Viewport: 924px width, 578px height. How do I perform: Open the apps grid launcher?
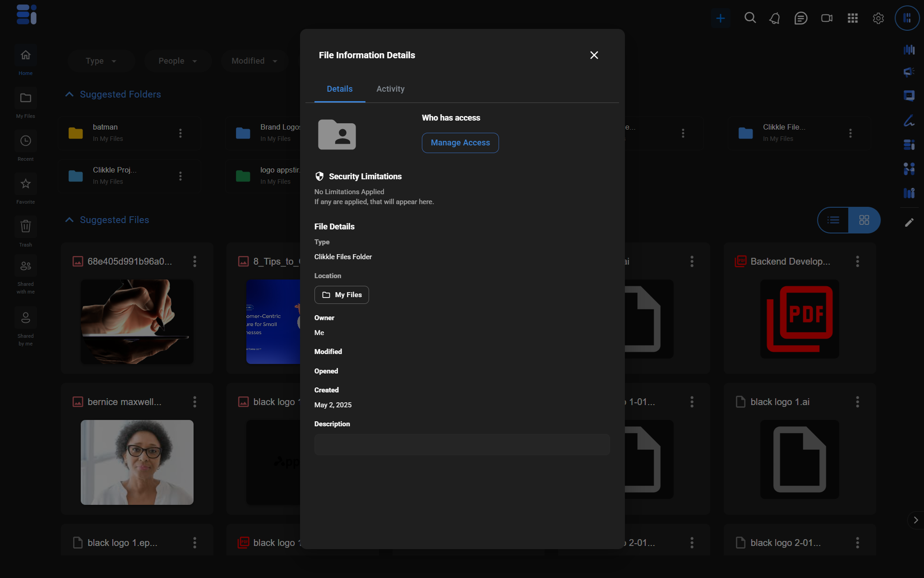[x=852, y=18]
